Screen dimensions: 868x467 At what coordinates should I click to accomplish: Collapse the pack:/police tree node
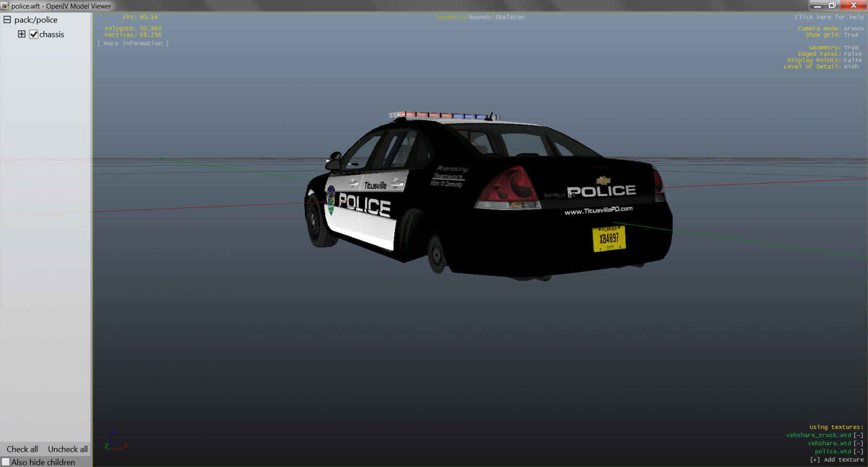8,20
